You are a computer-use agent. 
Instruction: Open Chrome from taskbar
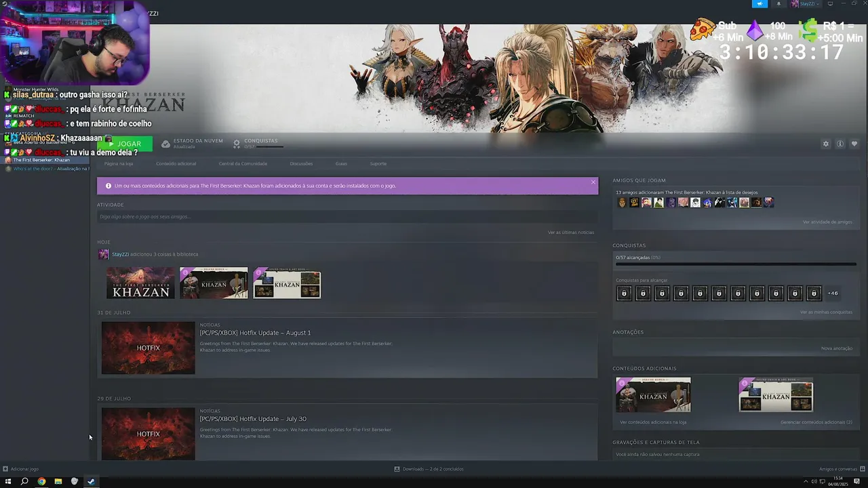[x=41, y=481]
